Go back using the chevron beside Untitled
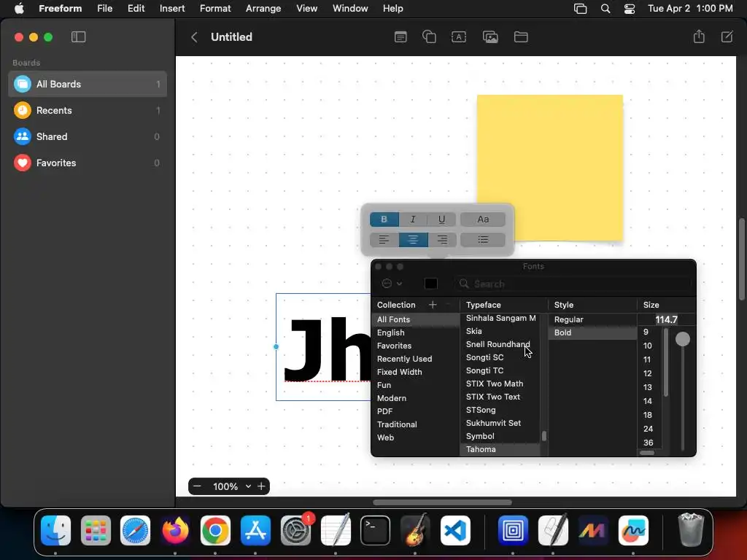 point(194,37)
